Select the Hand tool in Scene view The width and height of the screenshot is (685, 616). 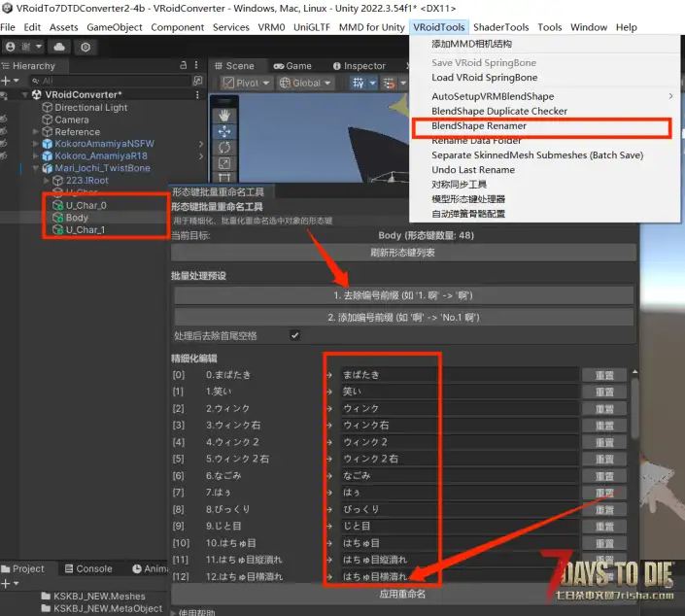225,102
